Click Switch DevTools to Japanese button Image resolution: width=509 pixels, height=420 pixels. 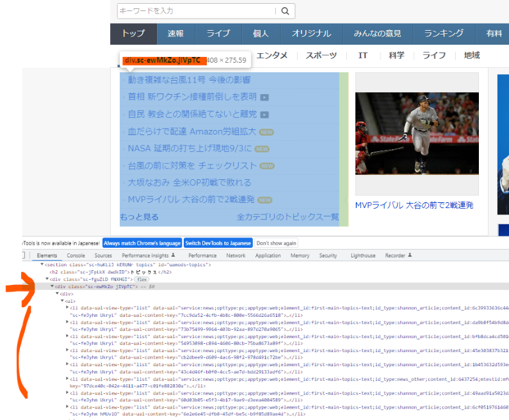218,243
